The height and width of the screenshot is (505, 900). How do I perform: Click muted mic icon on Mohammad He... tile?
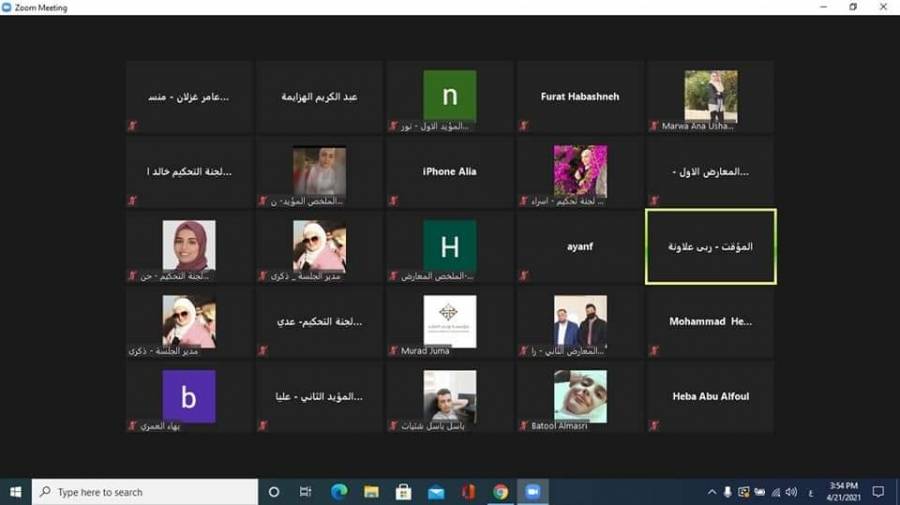pos(654,351)
